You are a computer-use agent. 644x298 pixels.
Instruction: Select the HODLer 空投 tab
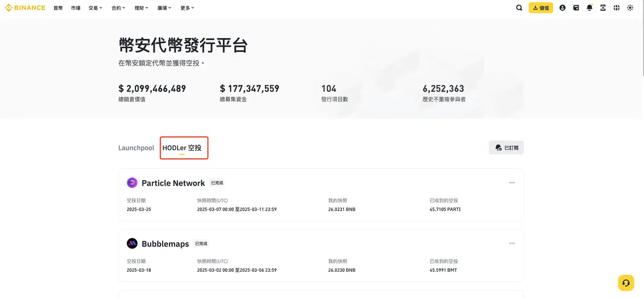(182, 148)
